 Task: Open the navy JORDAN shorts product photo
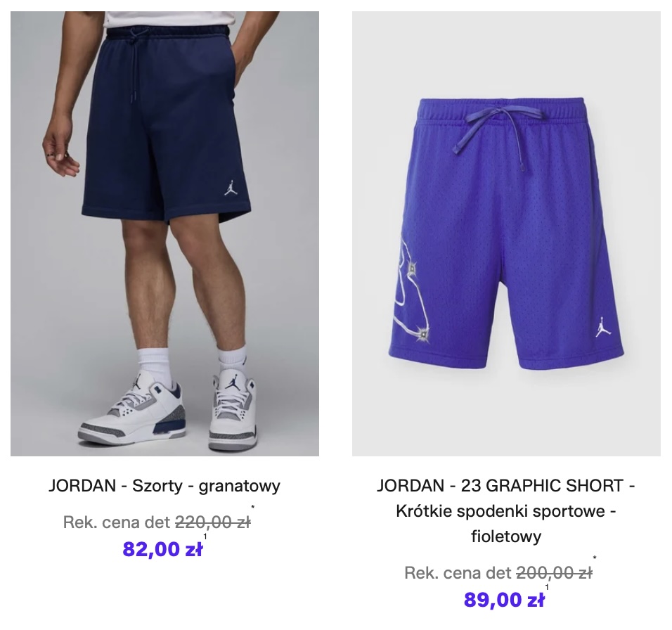(164, 233)
